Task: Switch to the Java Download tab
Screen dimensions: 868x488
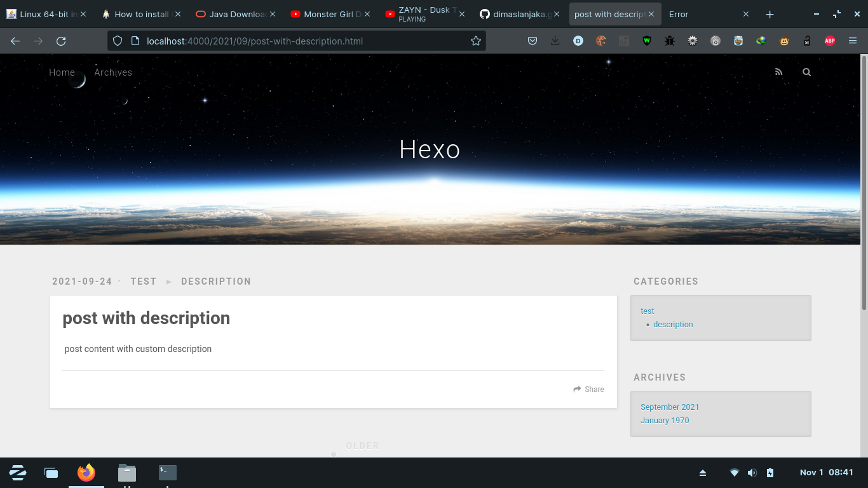Action: click(236, 14)
